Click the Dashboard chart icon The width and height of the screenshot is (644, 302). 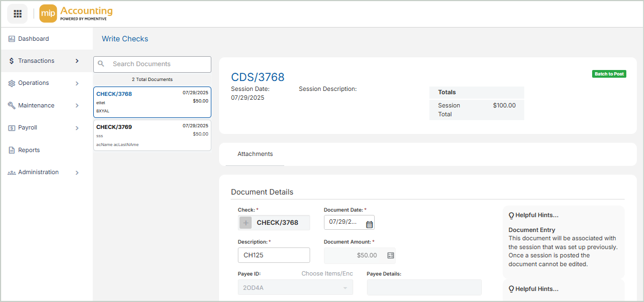[x=12, y=39]
